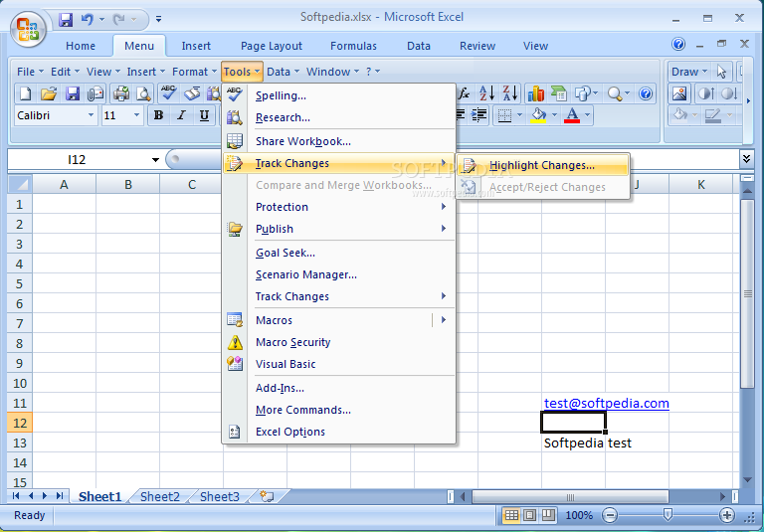Open the Protection submenu
Screen dimensions: 764x532
(338, 207)
